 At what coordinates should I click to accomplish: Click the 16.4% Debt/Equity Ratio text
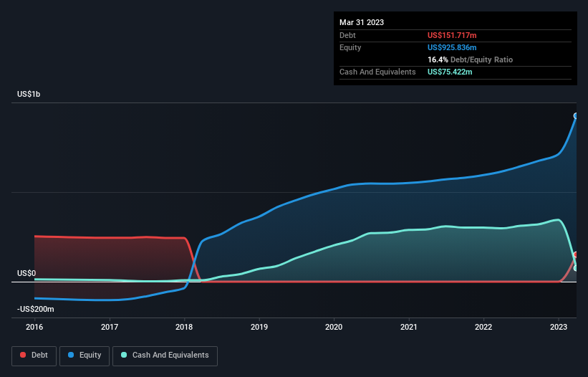click(471, 59)
